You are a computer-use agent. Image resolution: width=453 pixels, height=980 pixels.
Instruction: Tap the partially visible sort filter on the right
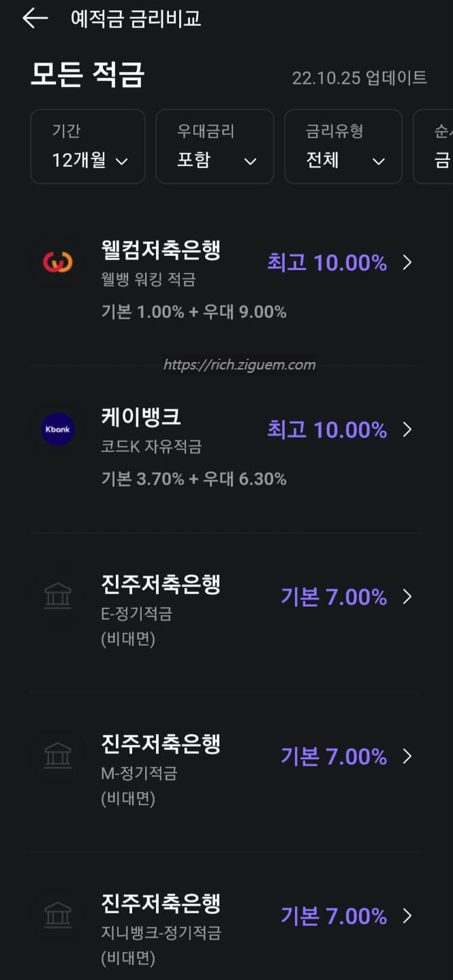(439, 146)
